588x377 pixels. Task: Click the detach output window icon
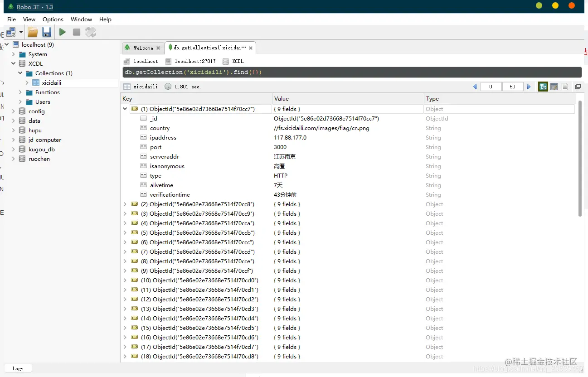coord(578,87)
